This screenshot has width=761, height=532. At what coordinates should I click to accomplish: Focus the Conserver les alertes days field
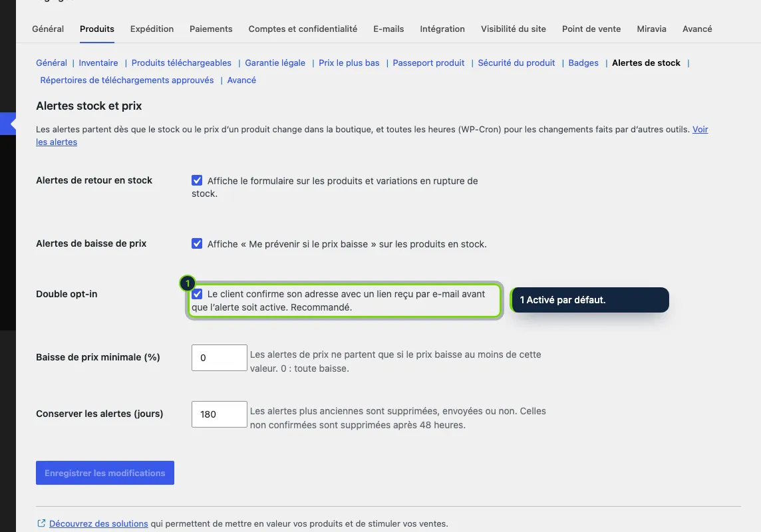[x=220, y=414]
